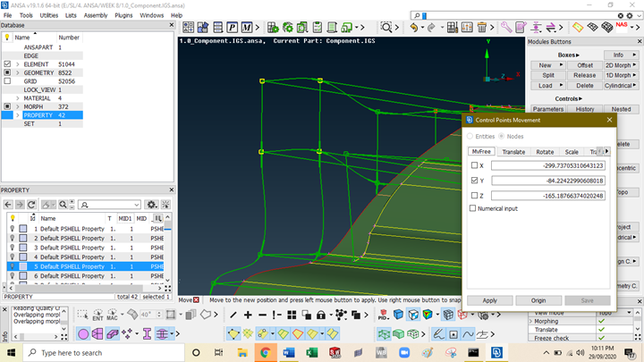
Task: Open the Materials M icon in toolbar
Action: [x=247, y=28]
